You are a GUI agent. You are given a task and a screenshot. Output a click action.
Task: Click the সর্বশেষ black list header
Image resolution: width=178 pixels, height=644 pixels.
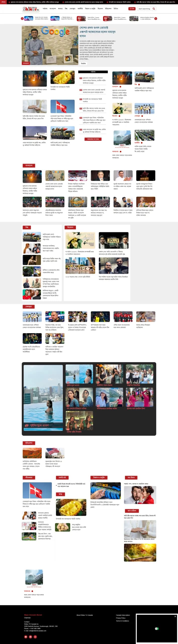pos(93,72)
